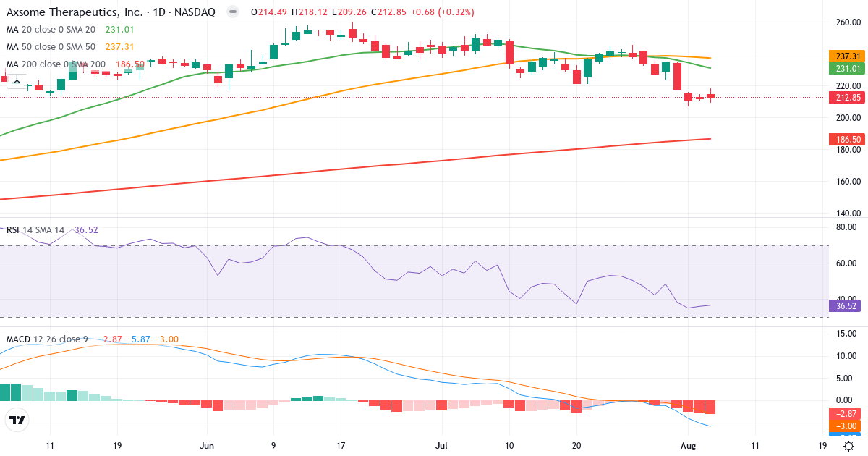Click the Aug date axis label
Screen dimensions: 868x456
tap(688, 447)
